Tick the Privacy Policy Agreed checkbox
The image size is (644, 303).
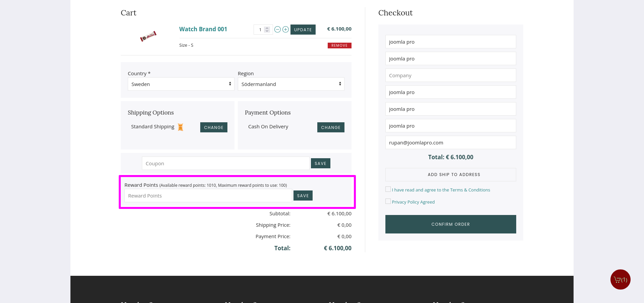pos(388,202)
